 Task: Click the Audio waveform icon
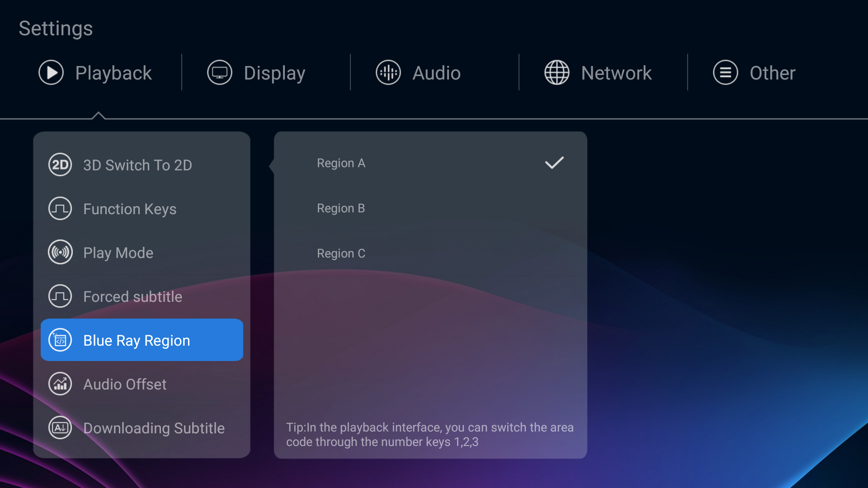(388, 72)
